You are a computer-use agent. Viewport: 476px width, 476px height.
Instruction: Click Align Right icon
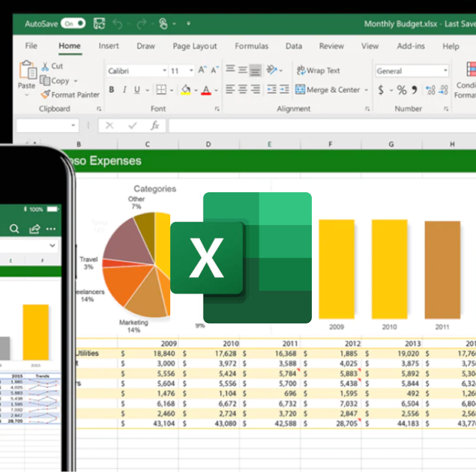tap(255, 89)
